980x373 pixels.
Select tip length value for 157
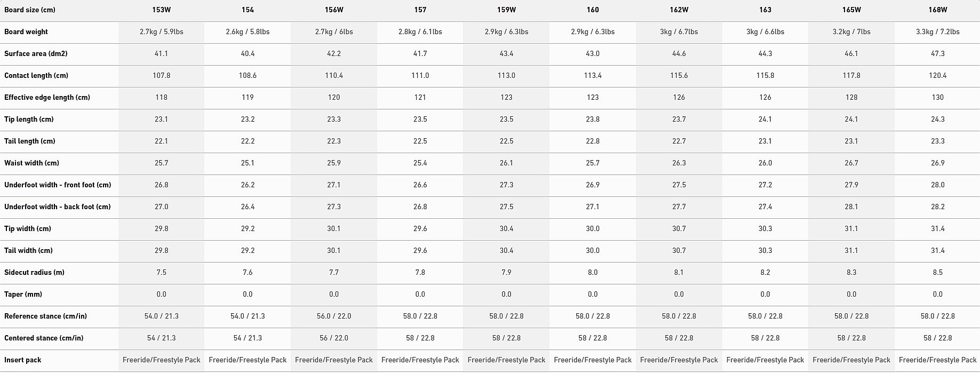[420, 119]
